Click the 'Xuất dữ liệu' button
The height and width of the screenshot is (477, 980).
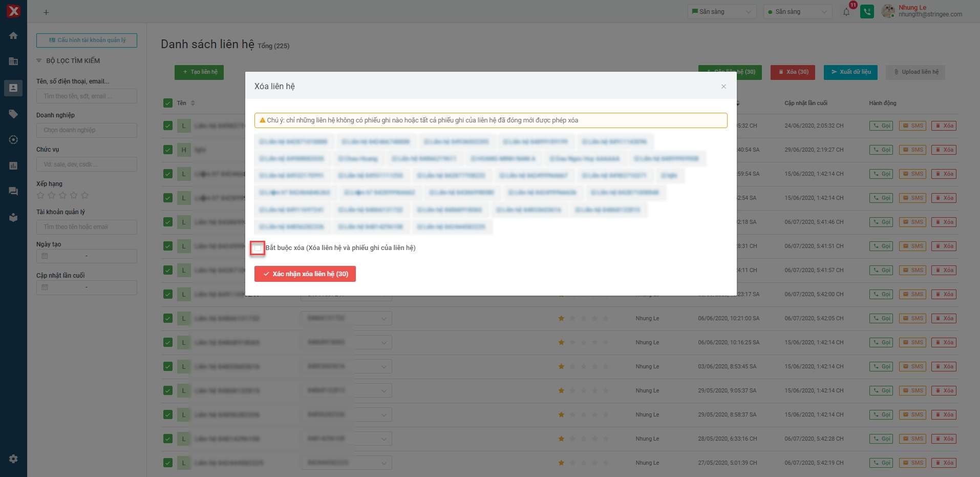(850, 72)
